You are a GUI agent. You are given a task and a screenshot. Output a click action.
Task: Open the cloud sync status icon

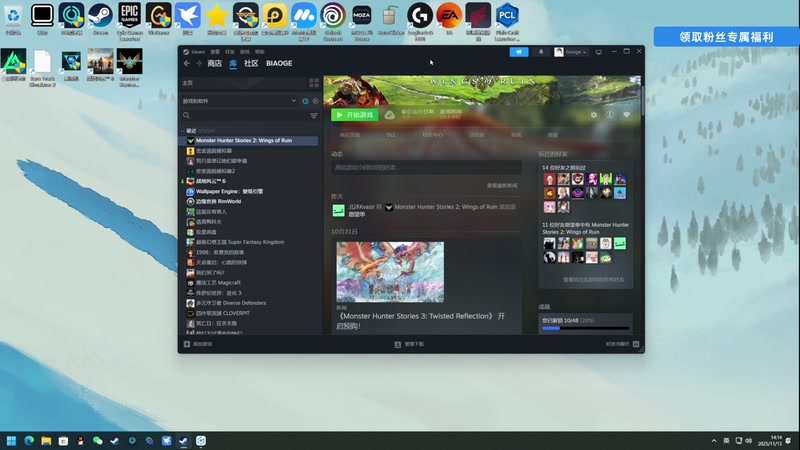coord(389,115)
